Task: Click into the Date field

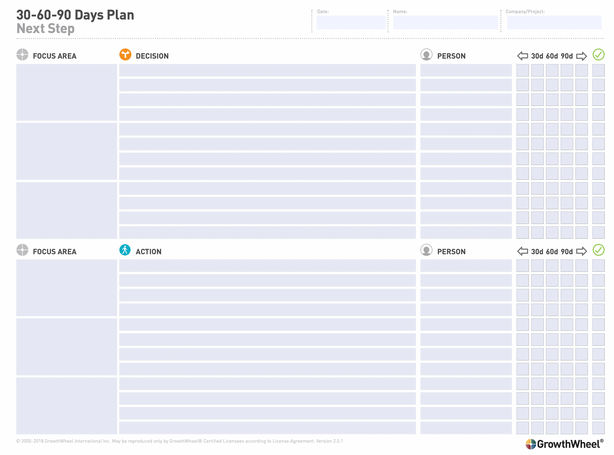Action: click(350, 23)
